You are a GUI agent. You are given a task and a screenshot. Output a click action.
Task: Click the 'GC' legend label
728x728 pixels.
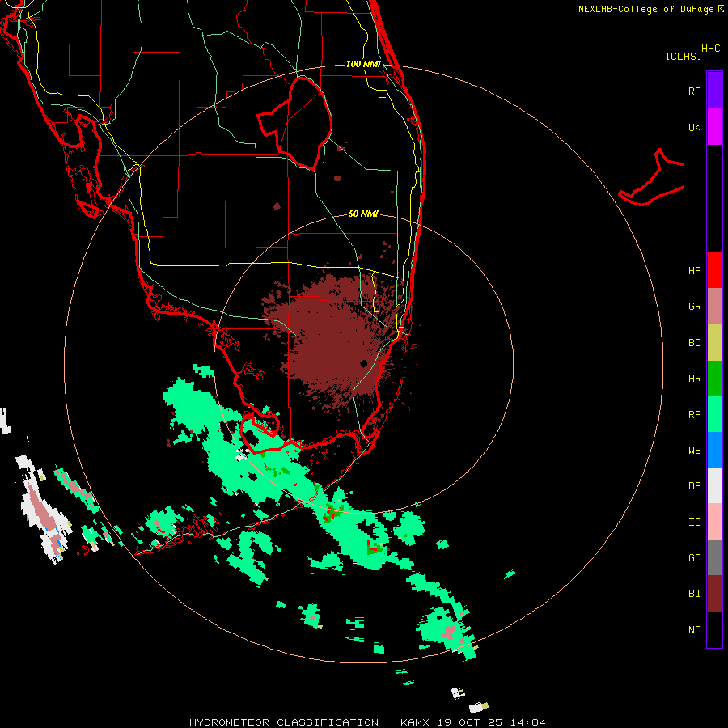coord(694,558)
